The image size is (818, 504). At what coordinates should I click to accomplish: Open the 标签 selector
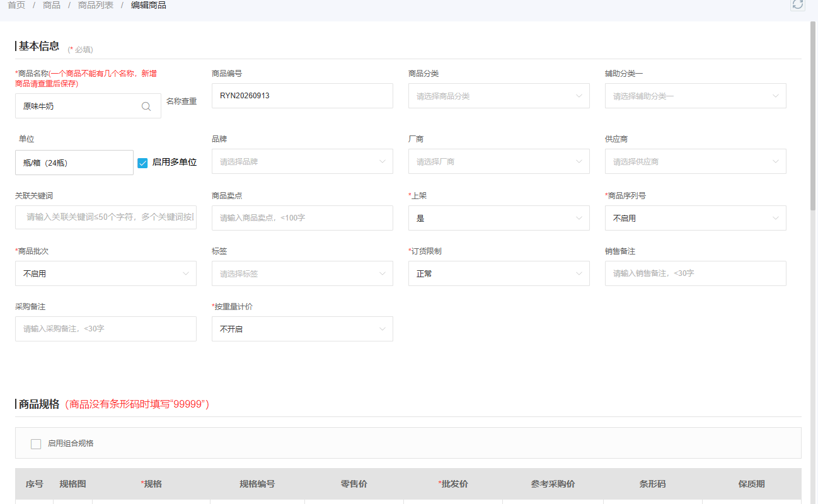click(302, 273)
